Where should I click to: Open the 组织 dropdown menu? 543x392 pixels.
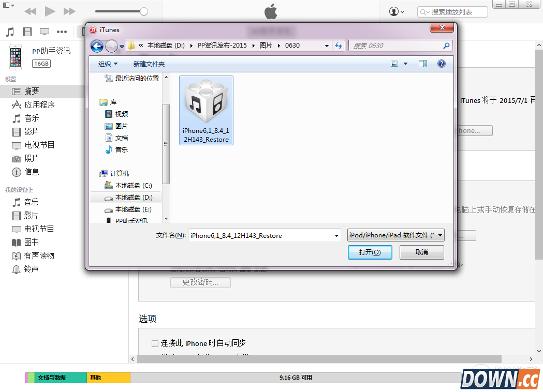107,64
